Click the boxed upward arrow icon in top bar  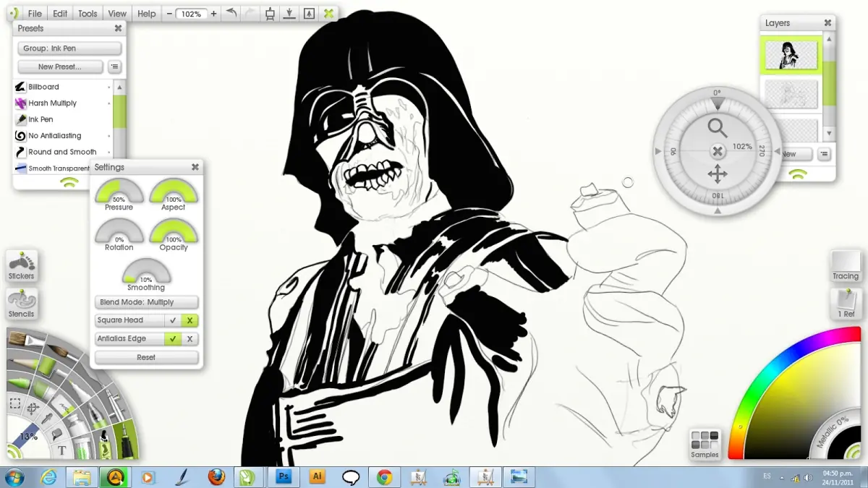tap(309, 13)
